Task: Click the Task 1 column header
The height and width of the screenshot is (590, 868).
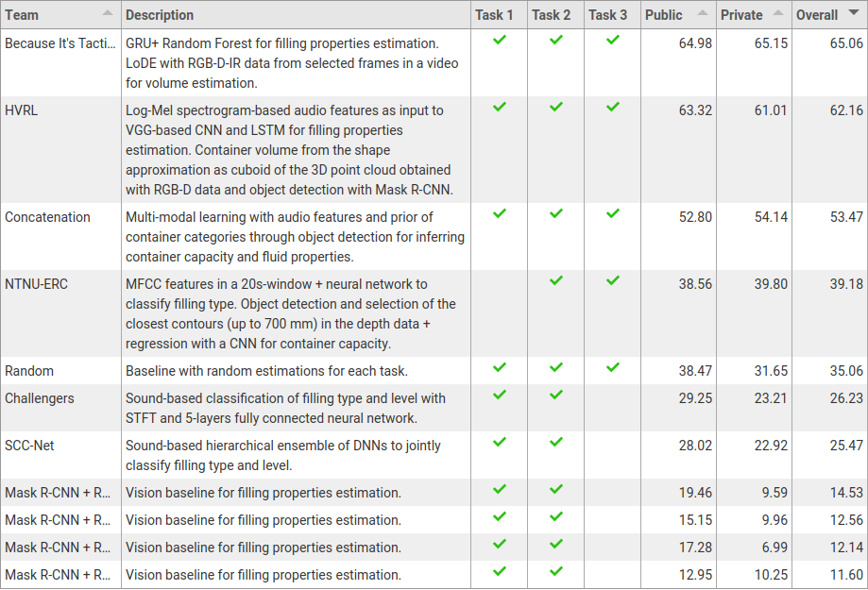Action: click(495, 15)
